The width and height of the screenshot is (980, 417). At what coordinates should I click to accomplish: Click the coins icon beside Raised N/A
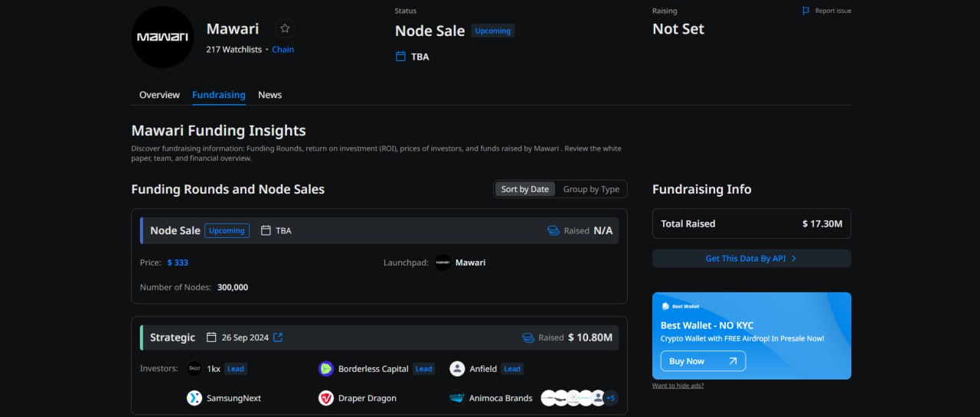(x=554, y=230)
